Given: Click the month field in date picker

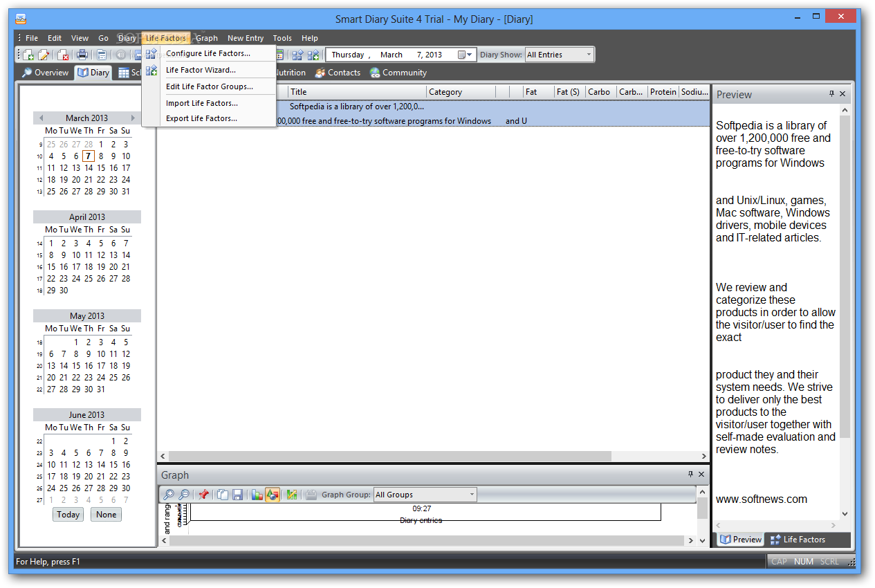Looking at the screenshot, I should click(391, 55).
